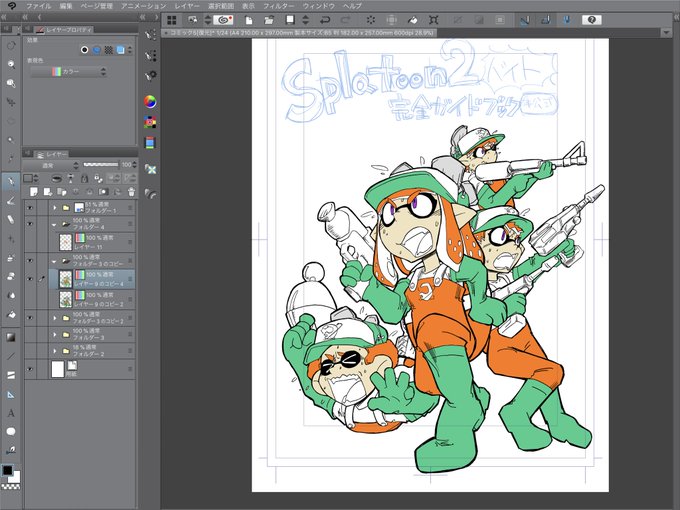
Task: Open the フィルター menu
Action: 278,6
